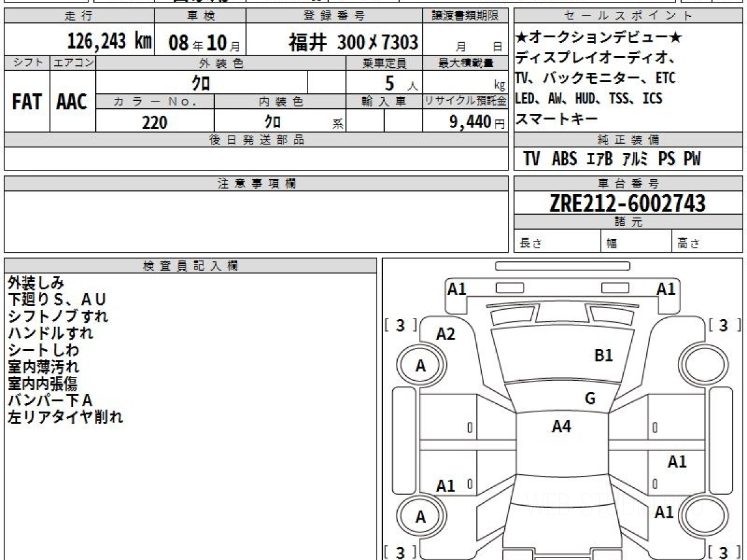Click the 後日発送部品 header bar
Viewport: 747px width, 560px height.
coord(256,140)
